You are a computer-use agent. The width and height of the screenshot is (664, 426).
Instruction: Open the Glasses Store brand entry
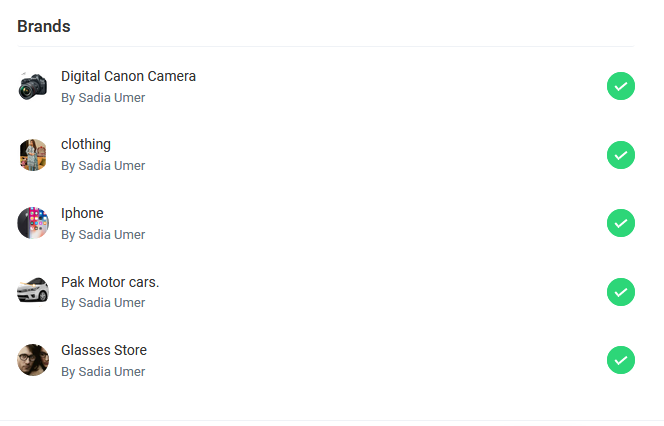click(x=104, y=350)
